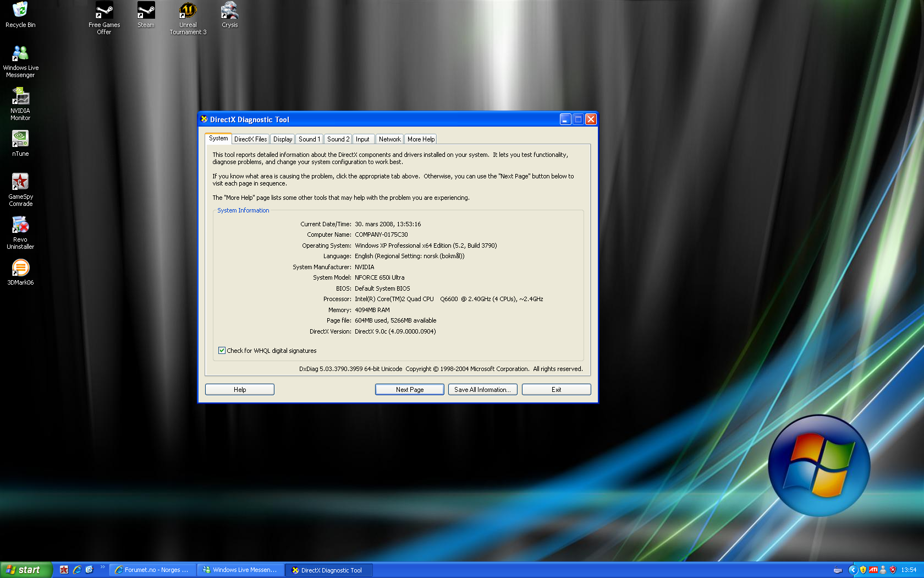Image resolution: width=924 pixels, height=578 pixels.
Task: Minimize the DirectX Diagnostic Tool window
Action: 565,119
